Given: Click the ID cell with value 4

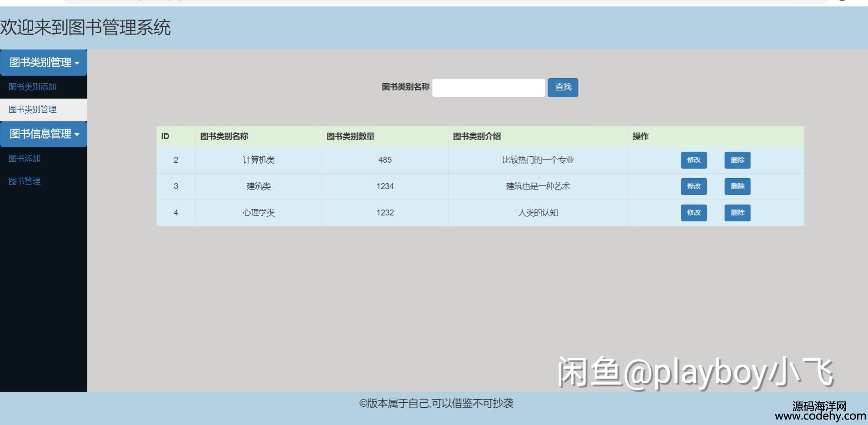Looking at the screenshot, I should [176, 213].
